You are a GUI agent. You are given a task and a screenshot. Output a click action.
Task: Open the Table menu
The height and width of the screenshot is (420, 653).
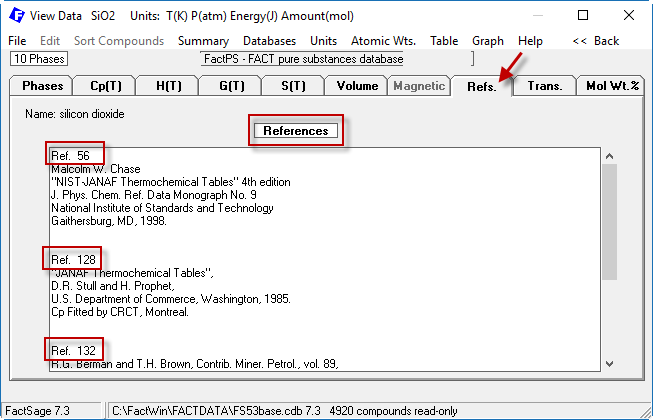tap(444, 41)
